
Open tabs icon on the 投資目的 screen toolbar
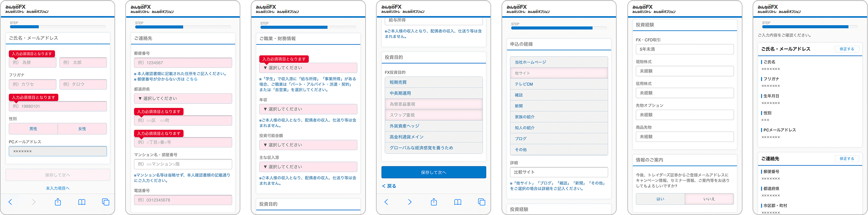click(482, 202)
